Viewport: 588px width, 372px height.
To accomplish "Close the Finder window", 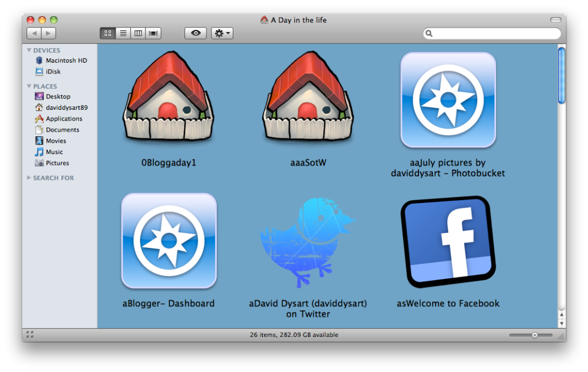I will pos(30,20).
